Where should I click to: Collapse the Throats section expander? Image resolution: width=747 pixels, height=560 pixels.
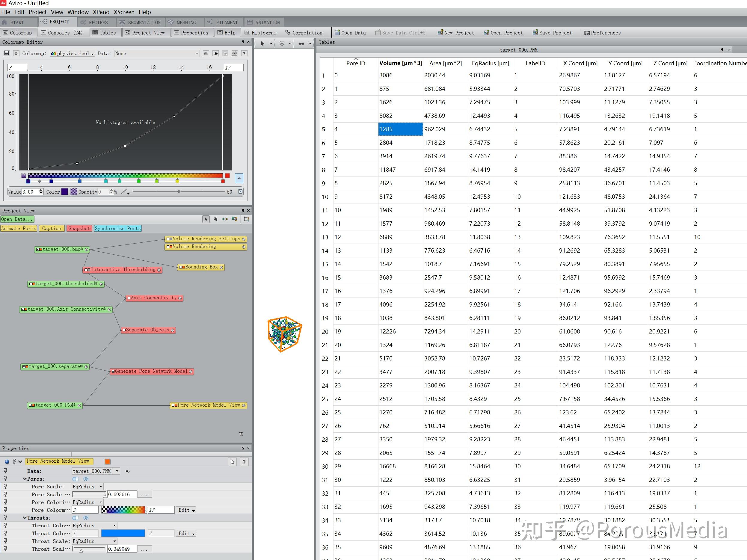point(25,518)
